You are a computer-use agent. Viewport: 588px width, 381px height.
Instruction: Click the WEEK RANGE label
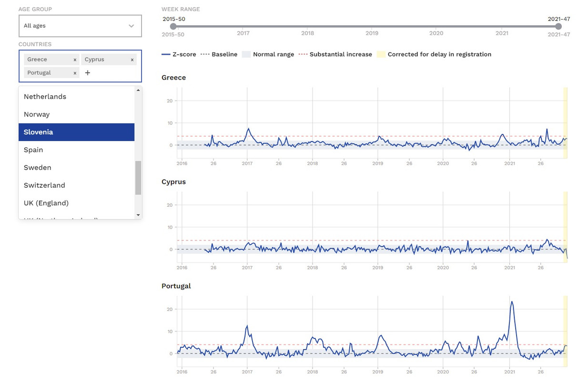[x=181, y=9]
